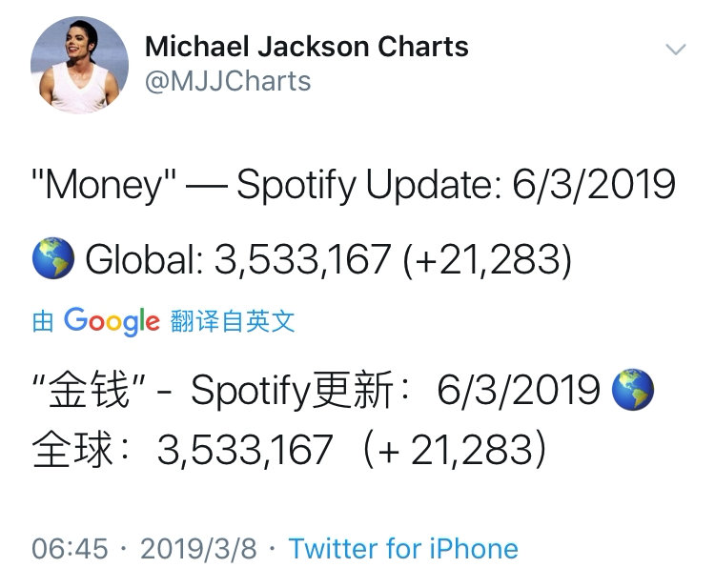Tap the 2019/3/8 tweet date
Screen dimensions: 715x588
pos(198,548)
